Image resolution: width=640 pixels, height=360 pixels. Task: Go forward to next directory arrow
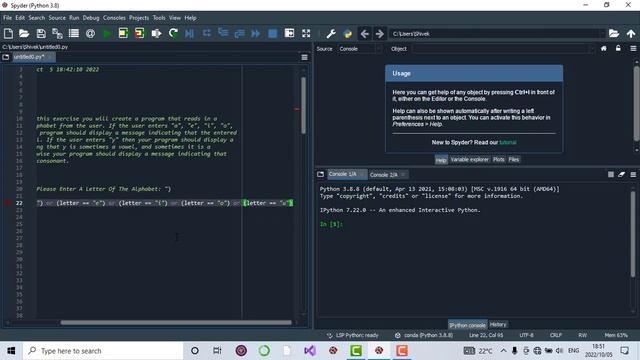pyautogui.click(x=380, y=33)
